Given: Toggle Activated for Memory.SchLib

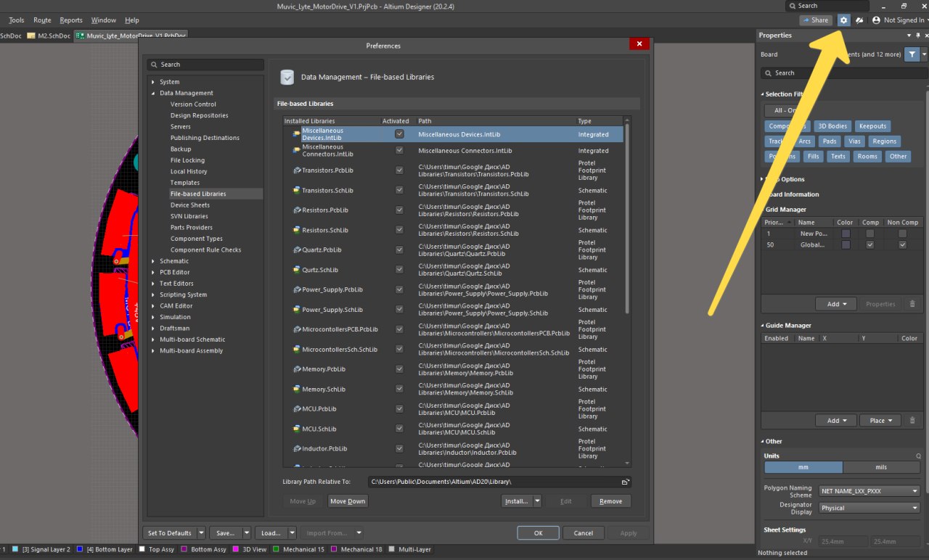Looking at the screenshot, I should (399, 389).
